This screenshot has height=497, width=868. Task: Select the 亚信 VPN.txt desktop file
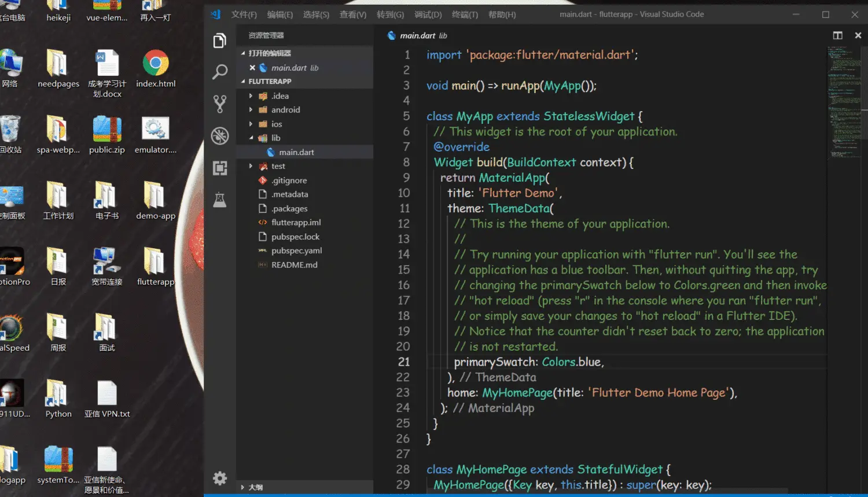click(107, 399)
